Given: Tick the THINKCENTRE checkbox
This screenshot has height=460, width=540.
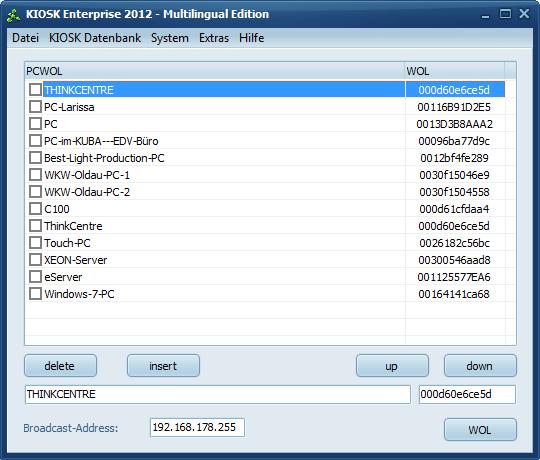Looking at the screenshot, I should click(35, 90).
